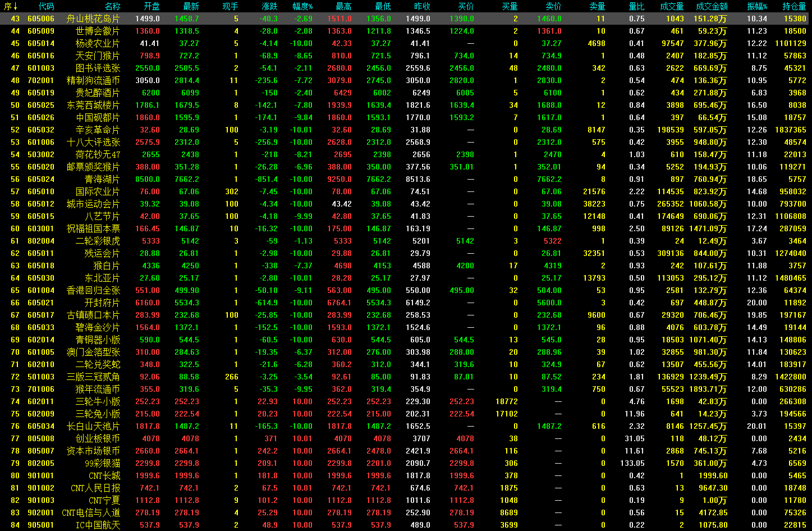
Task: Select the 三轮牛小版 name cell
Action: (98, 401)
